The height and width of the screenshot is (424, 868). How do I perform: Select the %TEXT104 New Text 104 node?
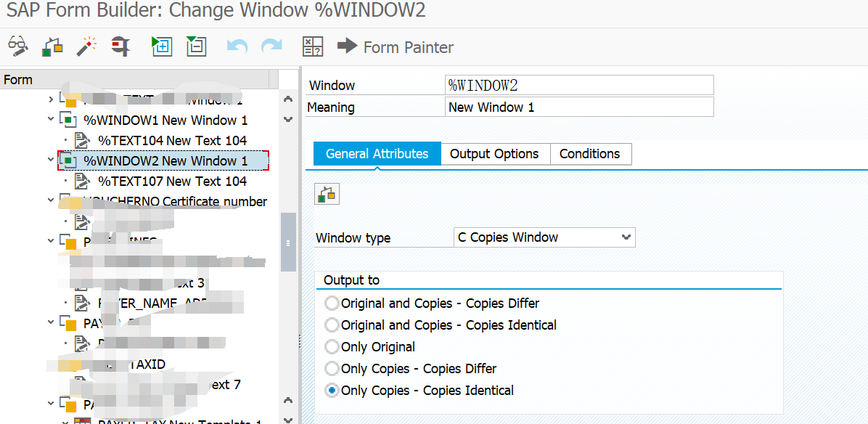click(172, 140)
